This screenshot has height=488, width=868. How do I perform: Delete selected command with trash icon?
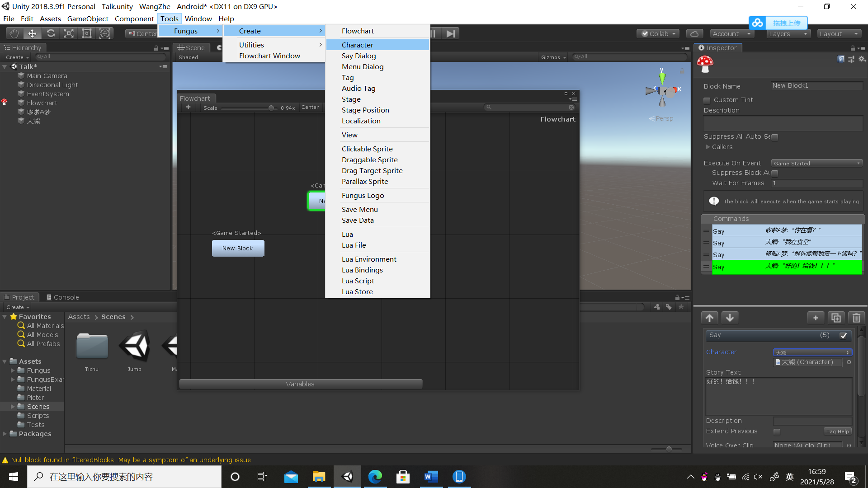click(x=856, y=318)
